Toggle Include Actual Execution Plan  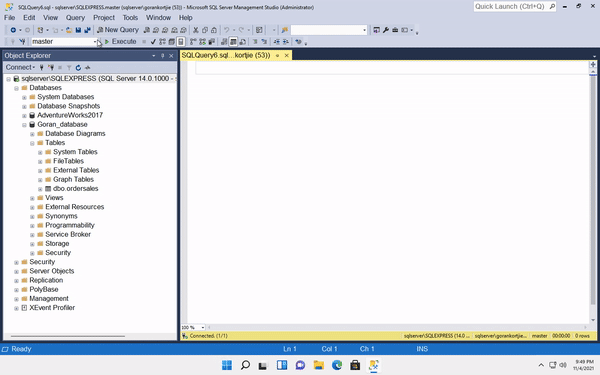tap(193, 41)
